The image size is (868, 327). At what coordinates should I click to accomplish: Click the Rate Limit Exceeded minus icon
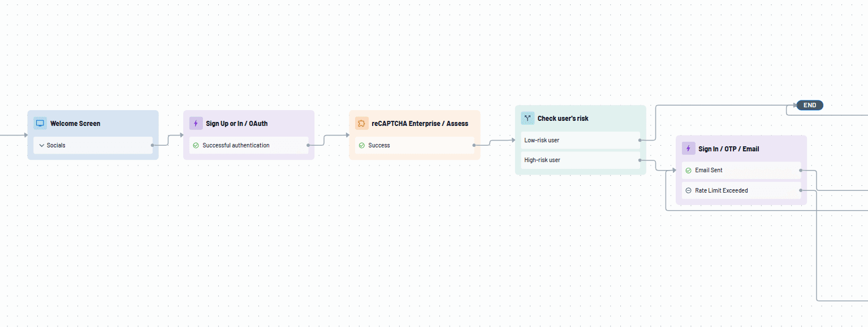click(688, 190)
